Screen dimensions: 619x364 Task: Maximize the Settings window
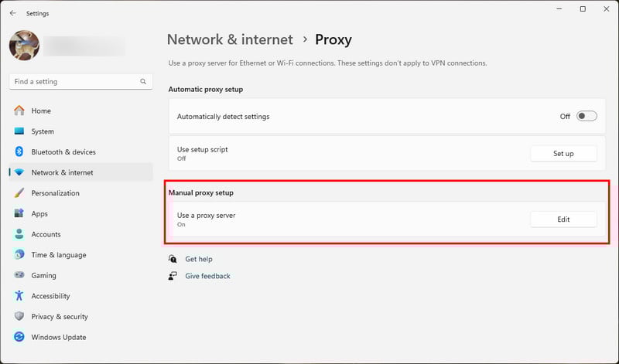pos(583,9)
